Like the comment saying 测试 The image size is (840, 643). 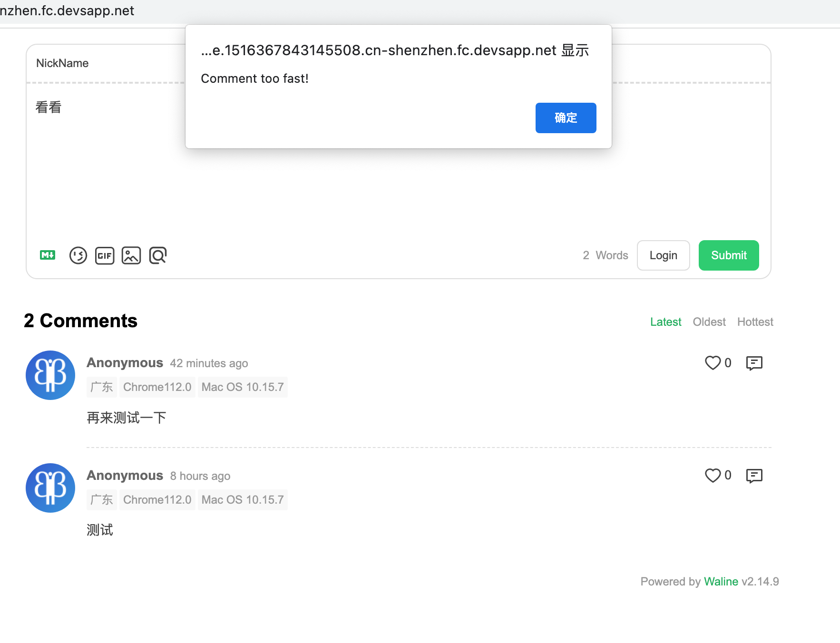point(712,475)
